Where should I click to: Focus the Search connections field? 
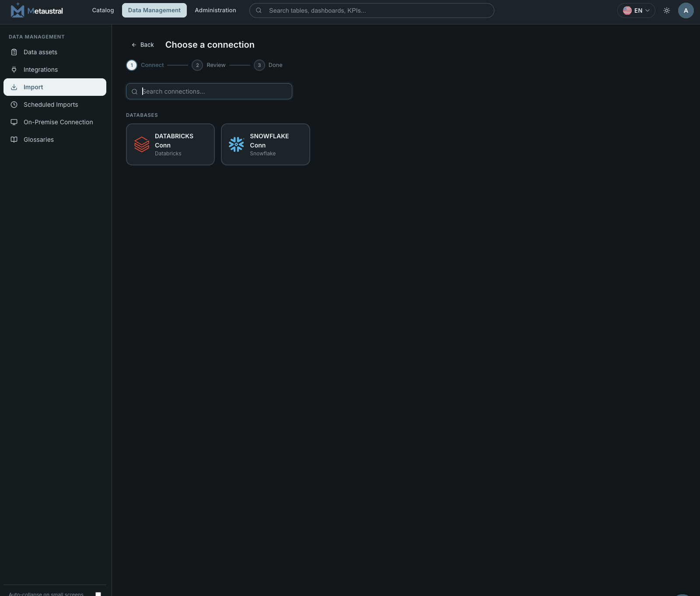click(x=209, y=91)
